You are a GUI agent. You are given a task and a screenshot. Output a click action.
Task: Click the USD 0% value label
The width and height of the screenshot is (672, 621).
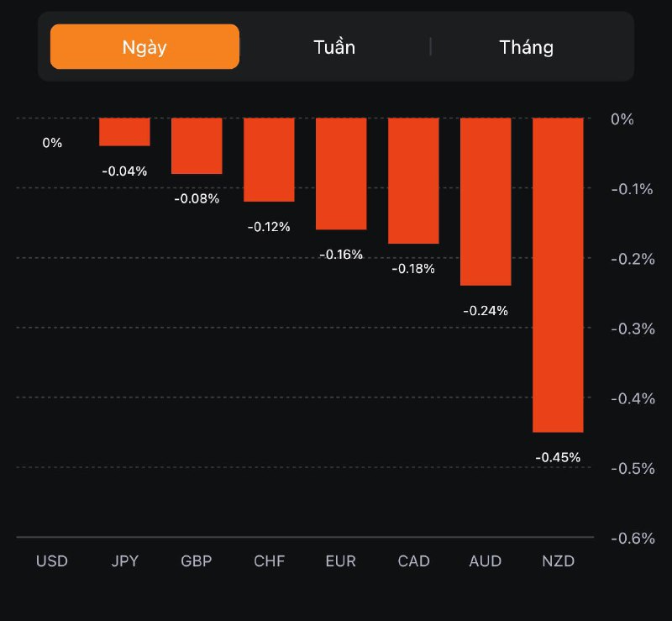[52, 143]
